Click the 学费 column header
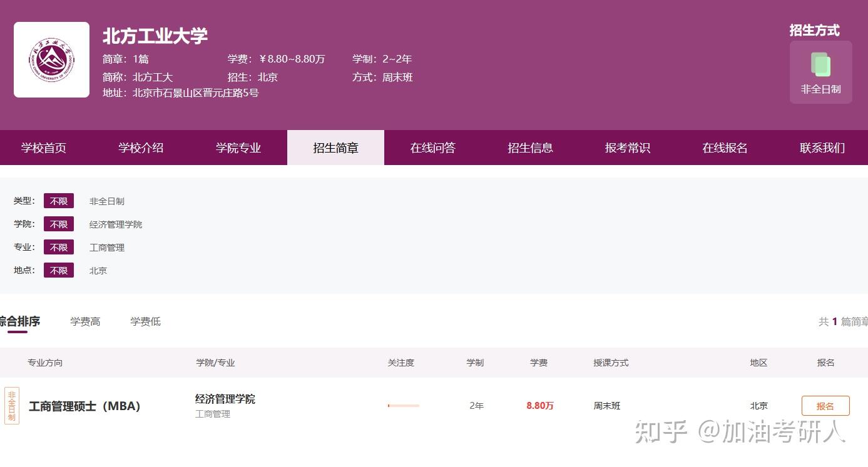The width and height of the screenshot is (868, 467). [x=539, y=363]
